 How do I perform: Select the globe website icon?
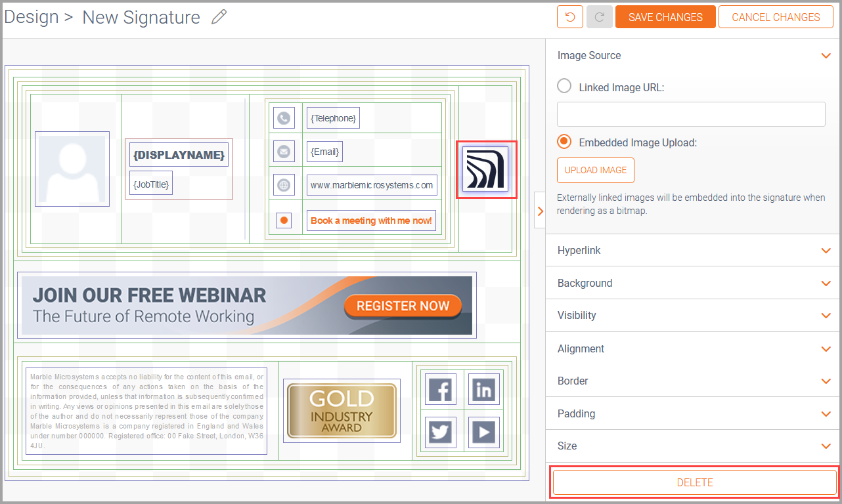(x=284, y=185)
